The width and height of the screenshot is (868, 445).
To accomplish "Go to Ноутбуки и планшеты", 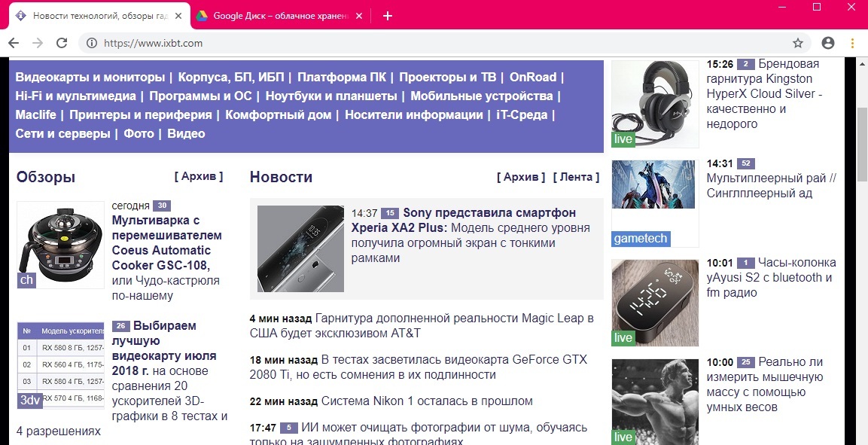I will pyautogui.click(x=331, y=96).
